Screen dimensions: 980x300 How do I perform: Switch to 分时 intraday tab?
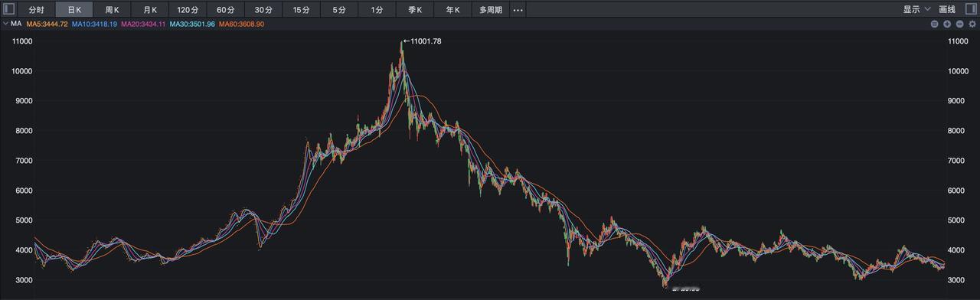tap(36, 10)
